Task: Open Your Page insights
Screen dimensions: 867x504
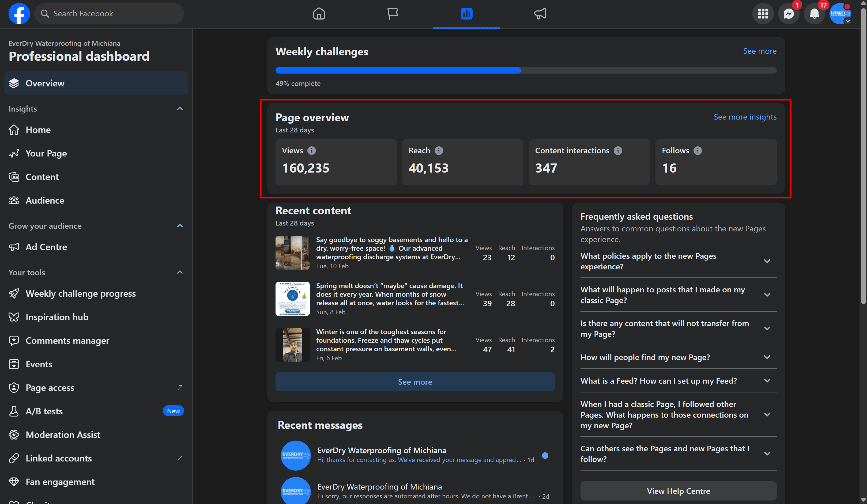Action: pos(96,153)
